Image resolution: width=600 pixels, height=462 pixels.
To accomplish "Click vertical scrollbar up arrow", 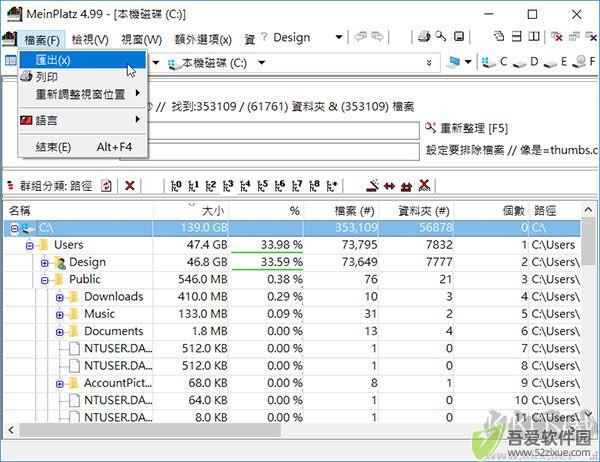I will click(x=588, y=210).
